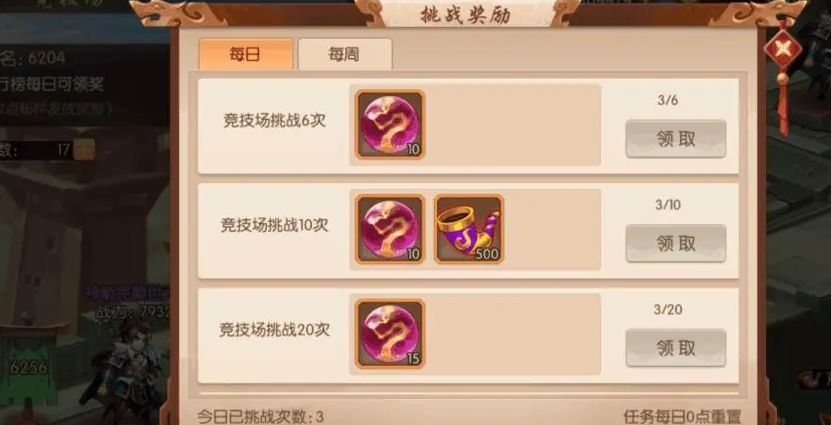The image size is (831, 425).
Task: Close the 挑战奖励 reward panel
Action: pos(783,49)
